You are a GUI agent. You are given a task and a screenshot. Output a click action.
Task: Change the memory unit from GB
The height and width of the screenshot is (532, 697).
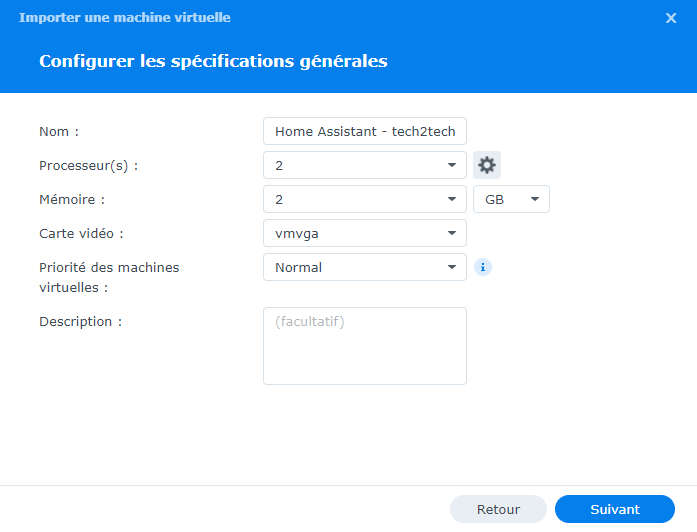511,199
